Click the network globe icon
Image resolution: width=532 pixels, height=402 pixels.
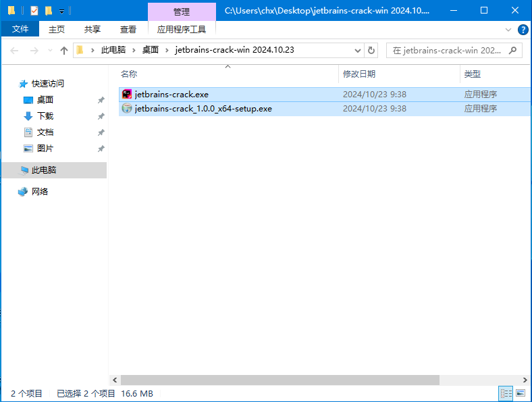[23, 192]
